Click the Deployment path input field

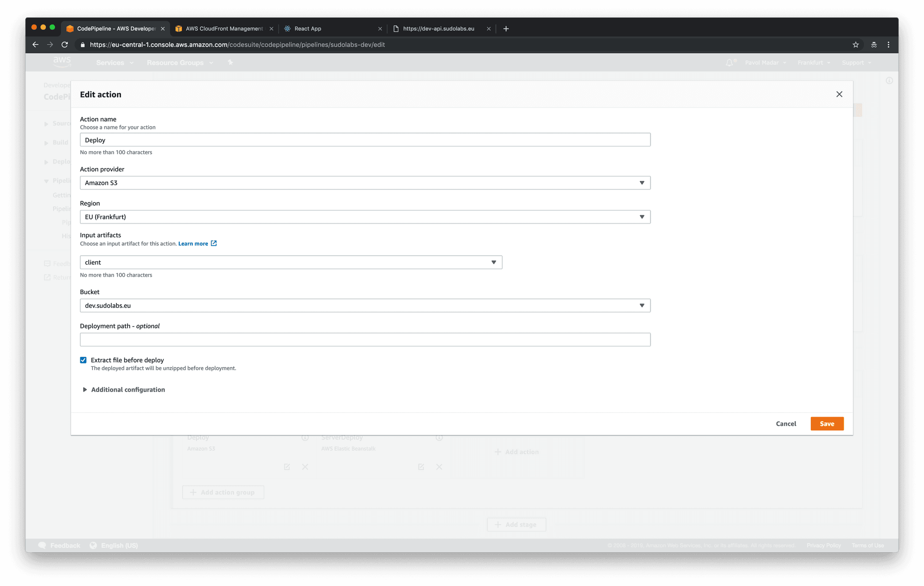pos(365,340)
